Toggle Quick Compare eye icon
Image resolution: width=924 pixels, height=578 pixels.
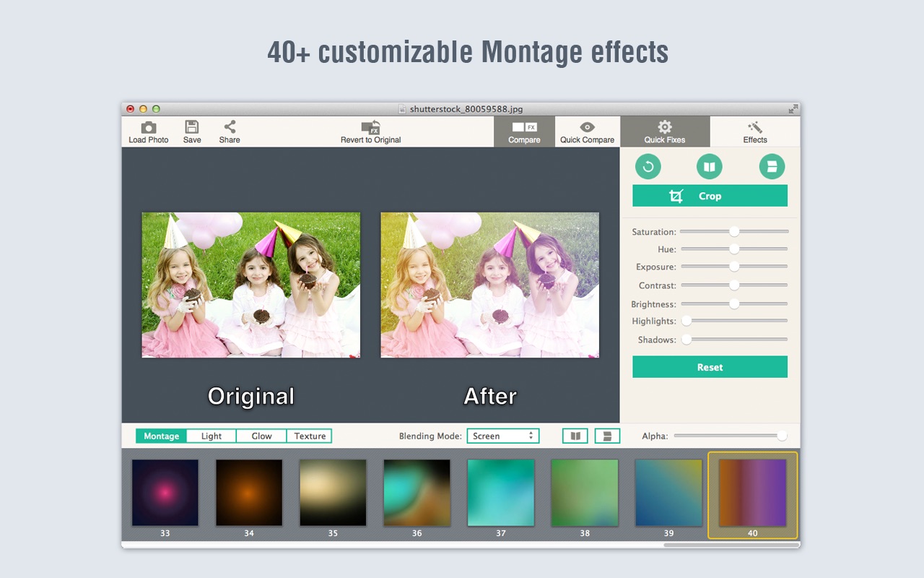pos(588,127)
